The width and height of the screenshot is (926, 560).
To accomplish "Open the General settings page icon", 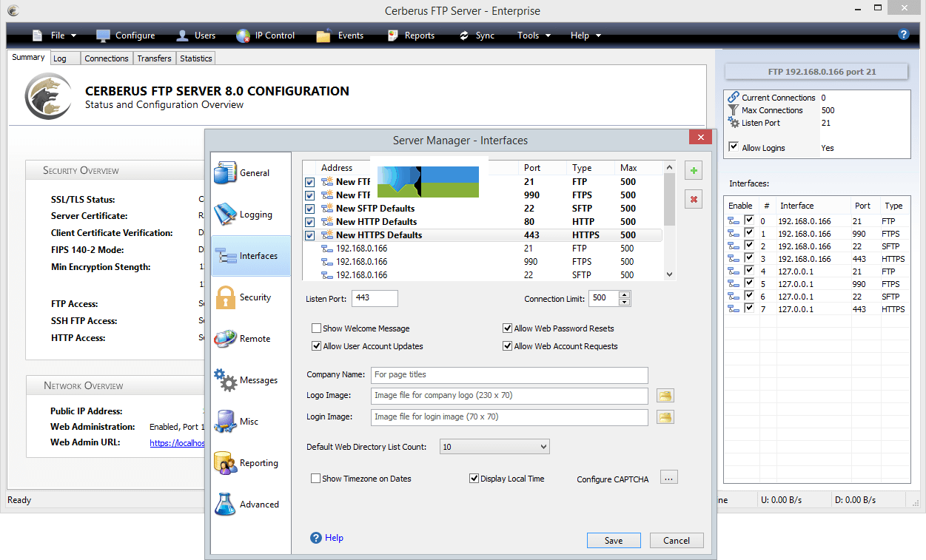I will point(225,172).
